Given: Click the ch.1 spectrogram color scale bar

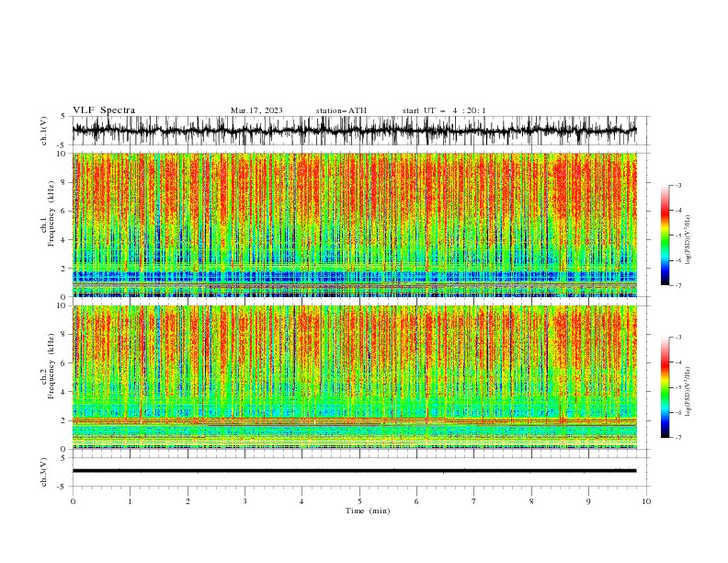Looking at the screenshot, I should [x=665, y=236].
